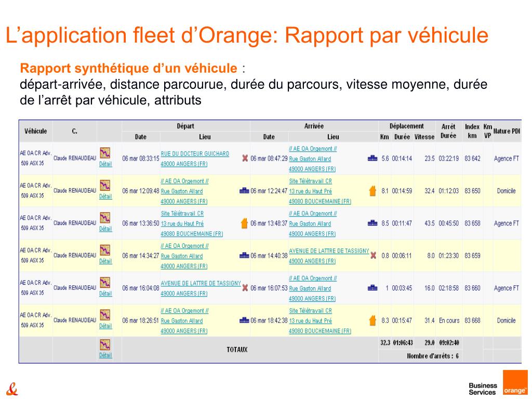
Task: Open the map icon for the 13:36:50 trip
Action: coord(105,218)
